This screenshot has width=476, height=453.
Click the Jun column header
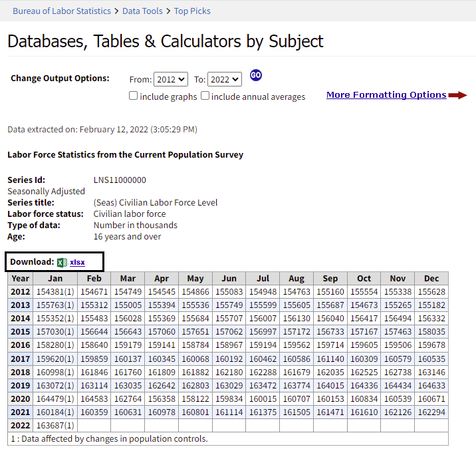click(x=229, y=278)
